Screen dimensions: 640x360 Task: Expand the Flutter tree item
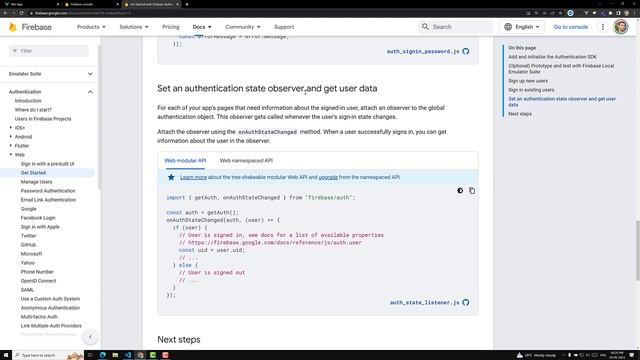(x=11, y=146)
